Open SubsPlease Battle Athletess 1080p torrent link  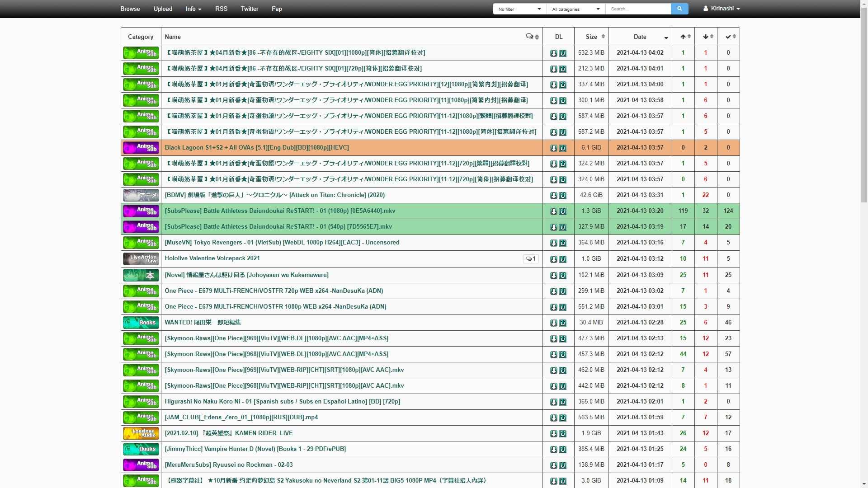280,211
